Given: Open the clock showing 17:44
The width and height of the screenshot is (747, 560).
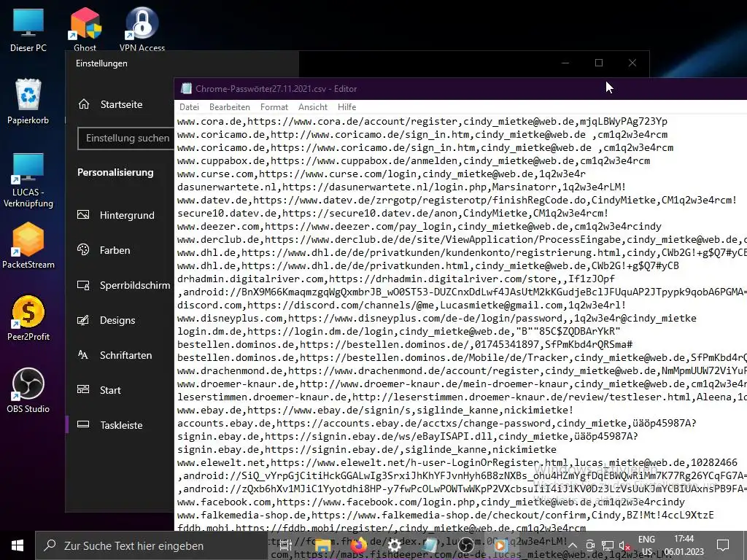Looking at the screenshot, I should click(684, 545).
